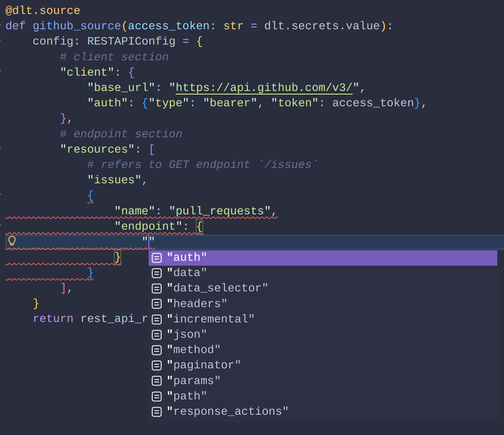The image size is (504, 435).
Task: Click the kind icon beside "response_actions" suggestion
Action: point(156,411)
